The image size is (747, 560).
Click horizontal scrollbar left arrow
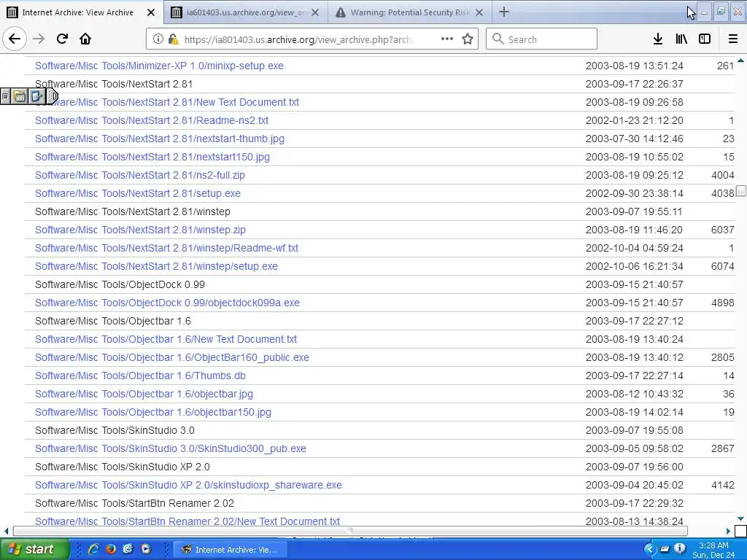click(x=6, y=531)
